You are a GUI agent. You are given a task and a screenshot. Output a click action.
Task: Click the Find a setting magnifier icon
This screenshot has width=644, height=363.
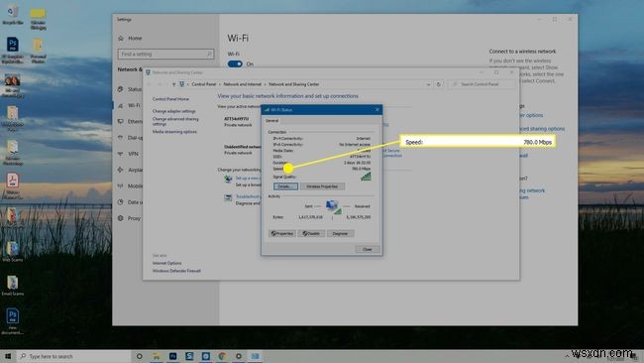(209, 54)
